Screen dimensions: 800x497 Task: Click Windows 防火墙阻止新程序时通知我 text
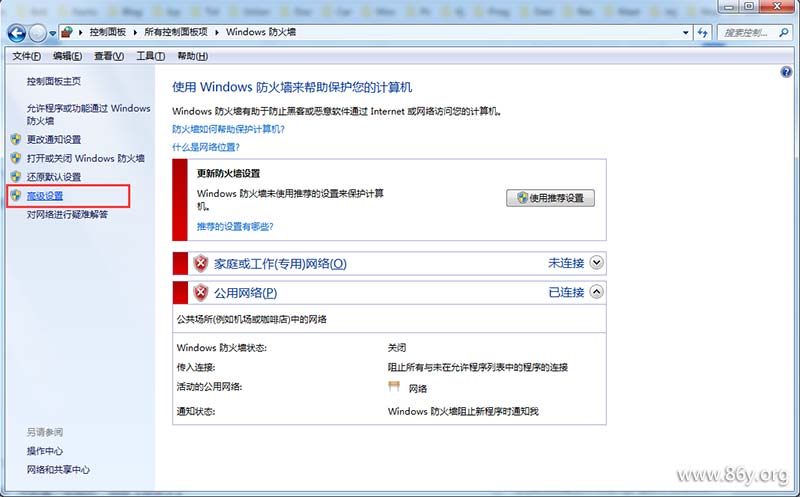463,411
